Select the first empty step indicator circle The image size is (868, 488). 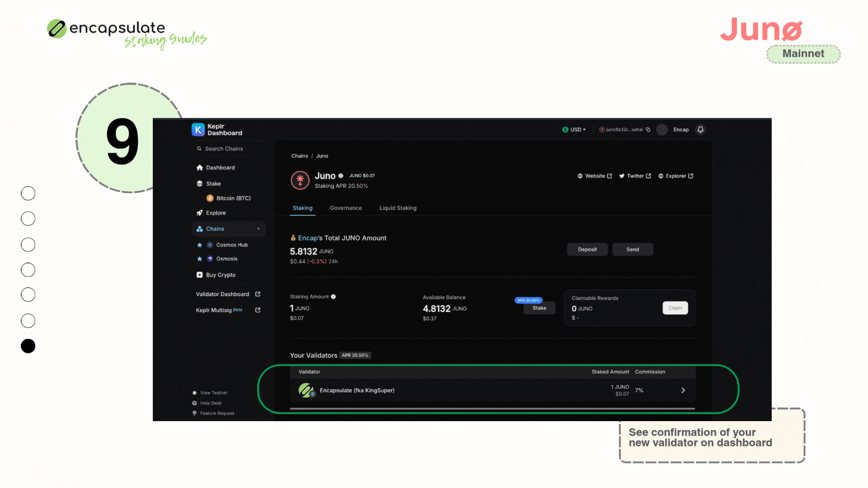[x=28, y=193]
